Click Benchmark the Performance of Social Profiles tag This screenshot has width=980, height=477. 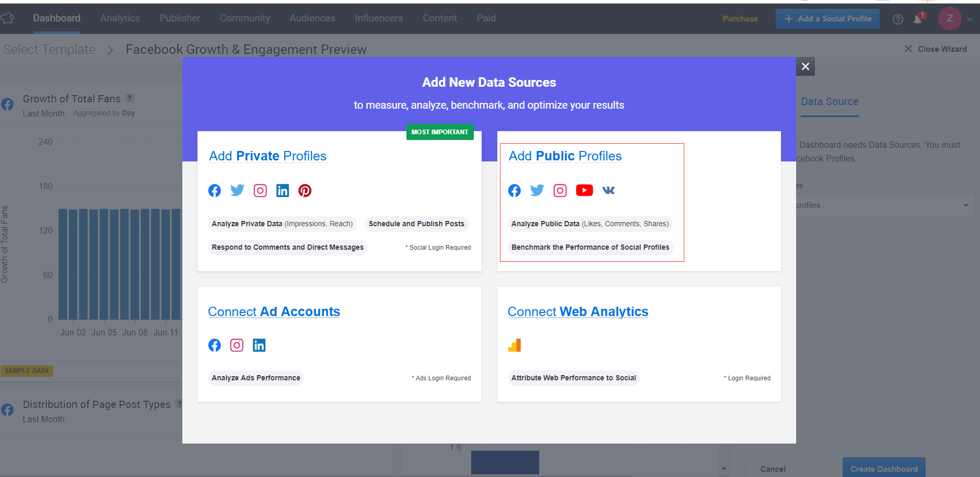590,248
